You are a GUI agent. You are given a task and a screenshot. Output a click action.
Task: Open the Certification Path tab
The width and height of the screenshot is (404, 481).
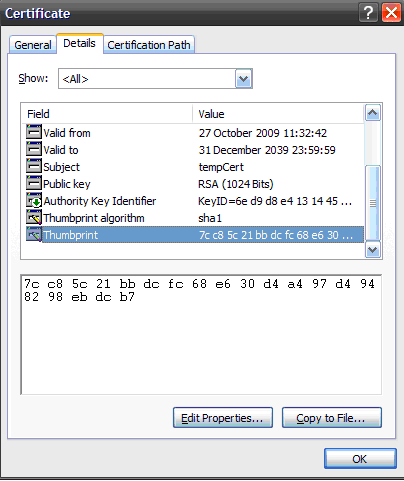coord(149,45)
